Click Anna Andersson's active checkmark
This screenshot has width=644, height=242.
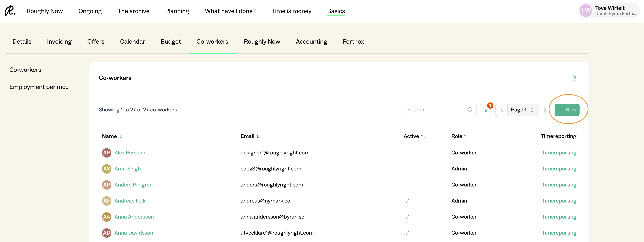407,217
